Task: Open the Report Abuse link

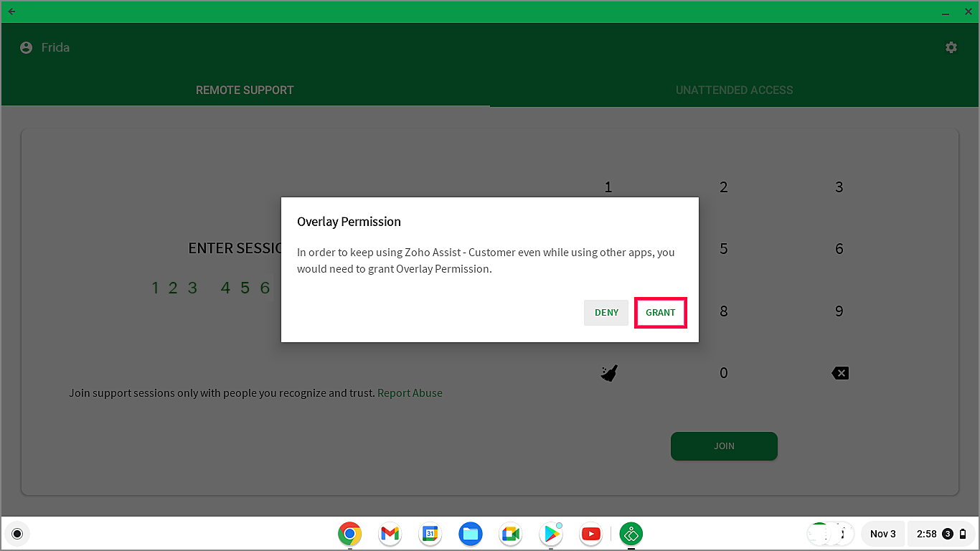Action: coord(410,392)
